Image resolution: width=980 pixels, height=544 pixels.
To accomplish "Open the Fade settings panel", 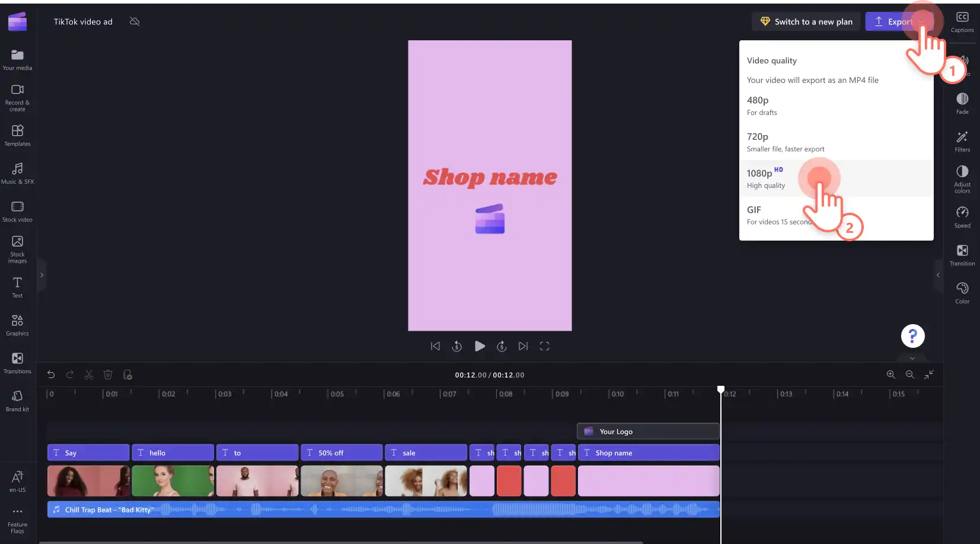I will (x=962, y=104).
